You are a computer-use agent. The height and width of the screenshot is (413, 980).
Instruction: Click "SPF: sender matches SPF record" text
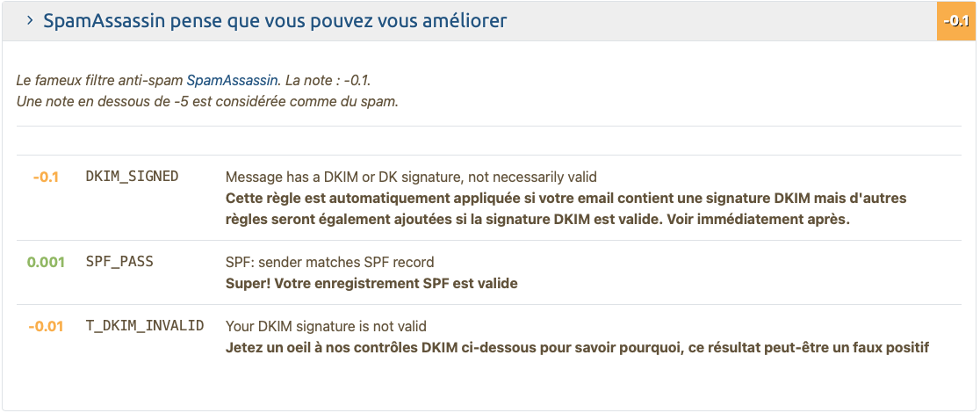[329, 262]
